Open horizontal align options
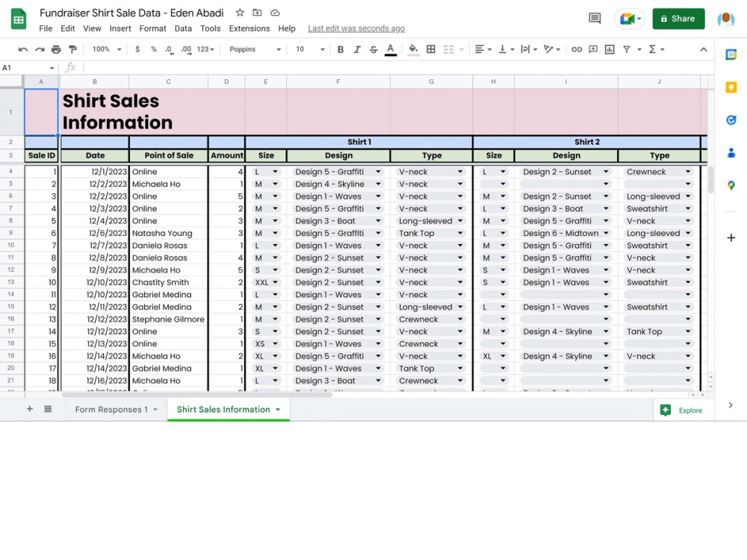 pos(483,49)
